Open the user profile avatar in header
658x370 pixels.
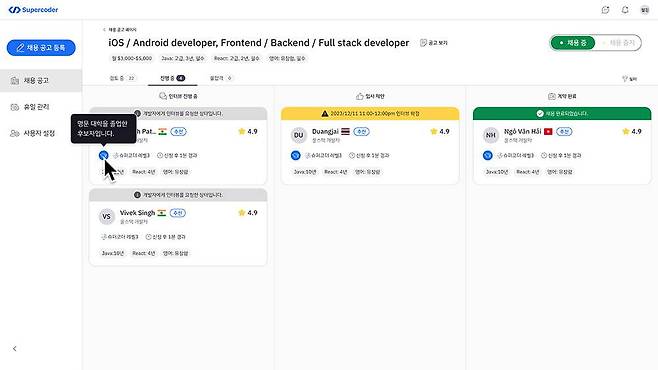point(645,10)
